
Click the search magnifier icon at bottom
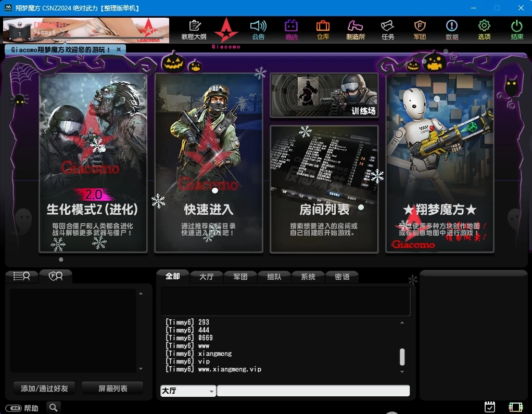[53, 407]
